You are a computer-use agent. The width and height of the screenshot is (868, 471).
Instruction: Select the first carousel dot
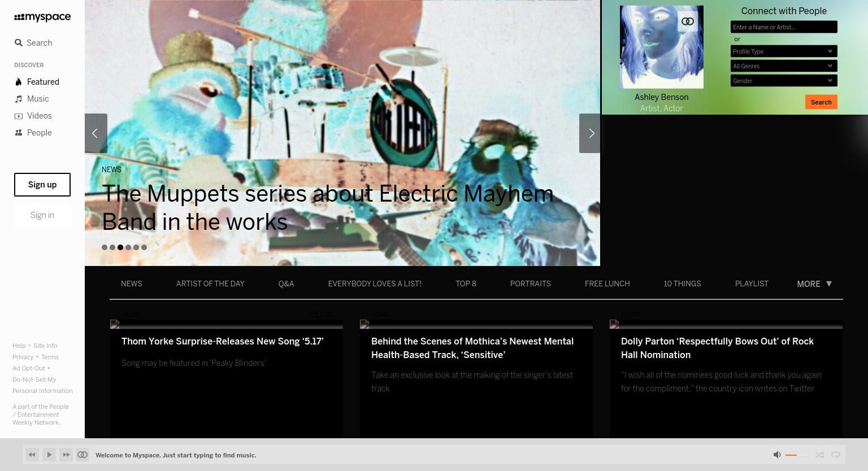tap(105, 247)
